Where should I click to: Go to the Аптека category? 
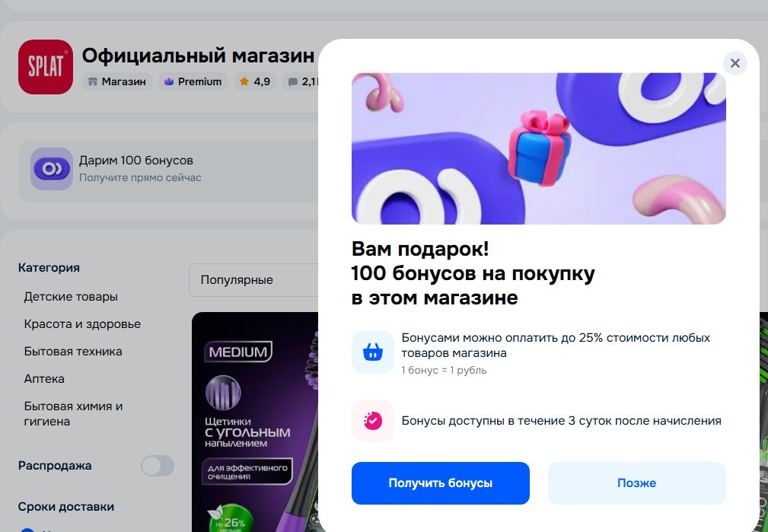pyautogui.click(x=44, y=379)
